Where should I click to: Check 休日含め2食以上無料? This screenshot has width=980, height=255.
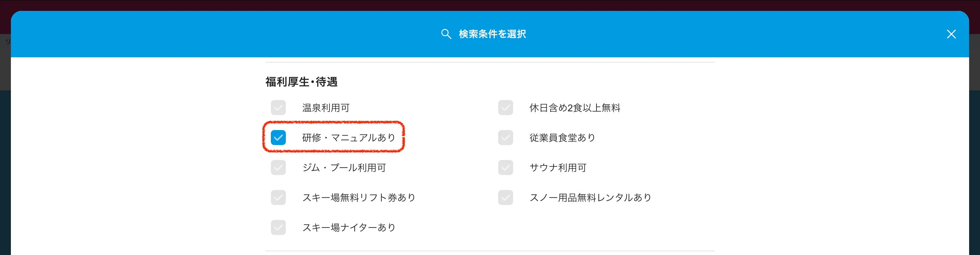pos(505,108)
